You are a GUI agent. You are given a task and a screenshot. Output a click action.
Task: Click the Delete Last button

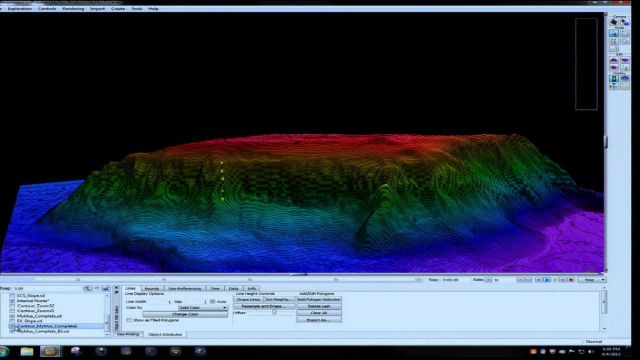319,306
